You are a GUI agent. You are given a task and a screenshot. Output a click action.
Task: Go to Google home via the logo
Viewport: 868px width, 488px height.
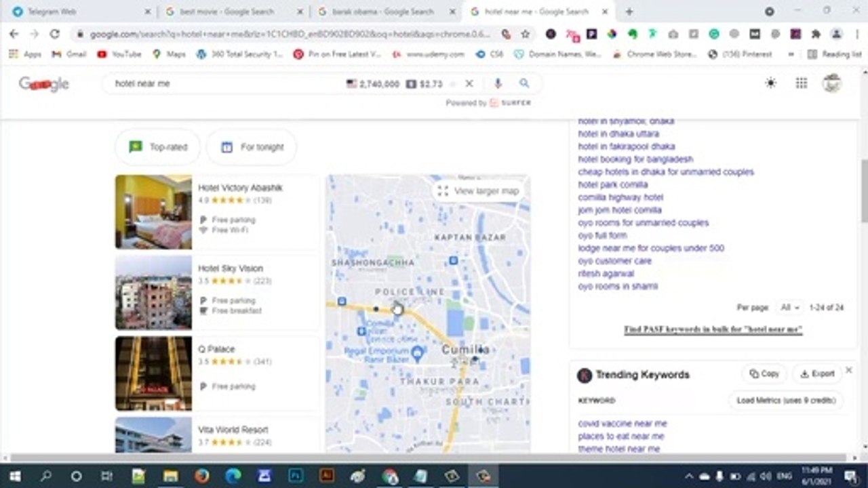point(44,84)
